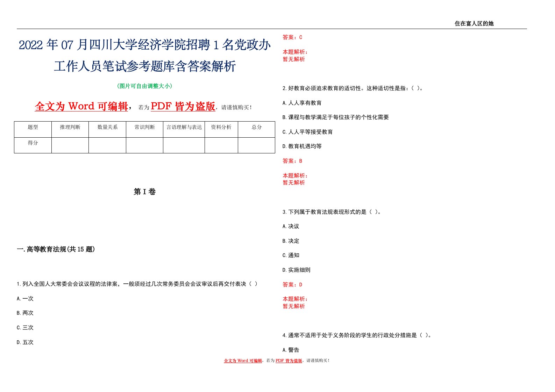This screenshot has width=555, height=392.
Task: Select option D.教育机遇均等
Action: point(302,146)
